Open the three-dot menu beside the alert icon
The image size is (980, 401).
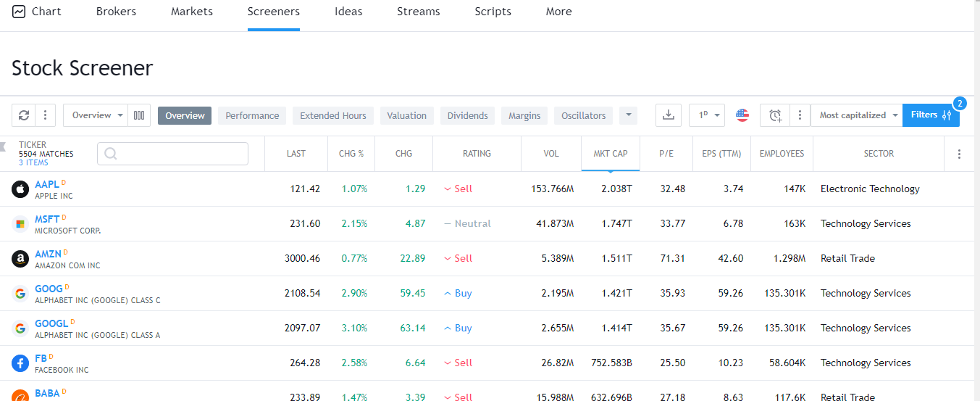[800, 115]
